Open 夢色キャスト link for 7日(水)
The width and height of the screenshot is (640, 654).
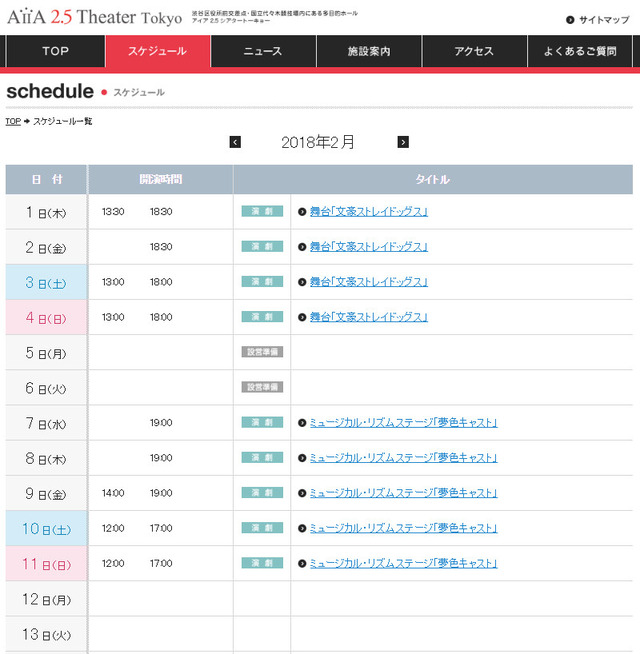(403, 423)
